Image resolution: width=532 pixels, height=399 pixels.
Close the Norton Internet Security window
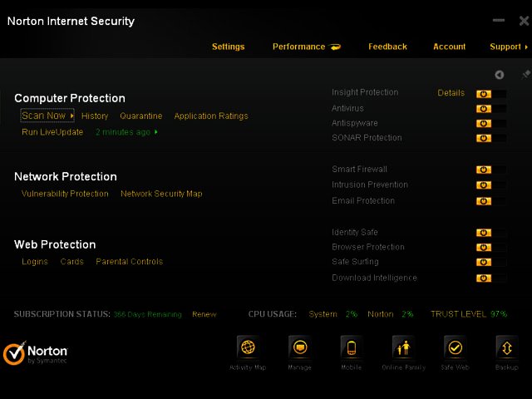524,21
